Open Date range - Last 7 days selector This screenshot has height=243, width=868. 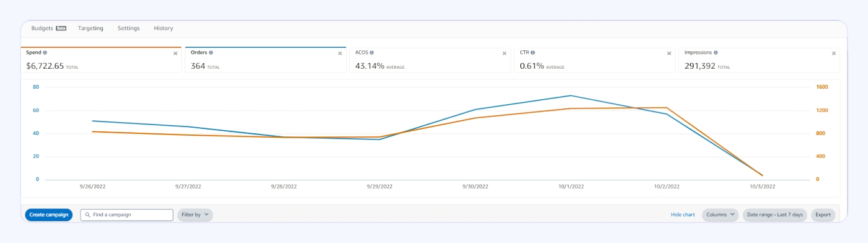coord(775,214)
